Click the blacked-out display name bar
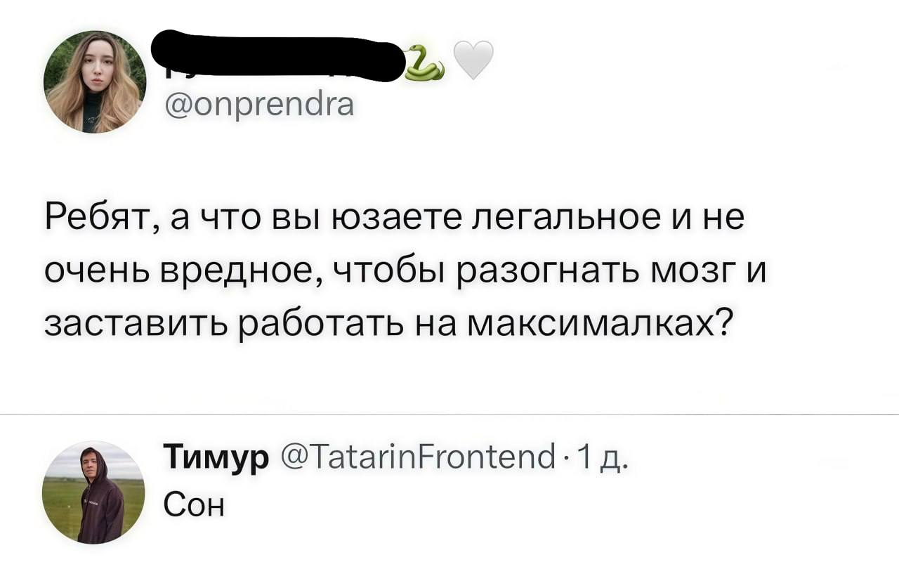 click(281, 54)
